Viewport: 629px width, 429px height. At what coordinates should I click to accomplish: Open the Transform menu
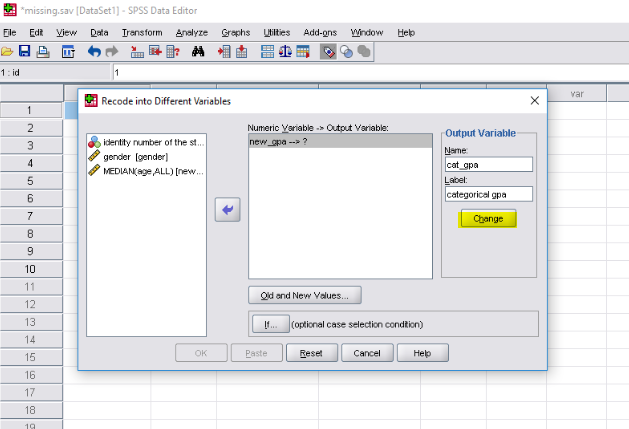coord(142,33)
